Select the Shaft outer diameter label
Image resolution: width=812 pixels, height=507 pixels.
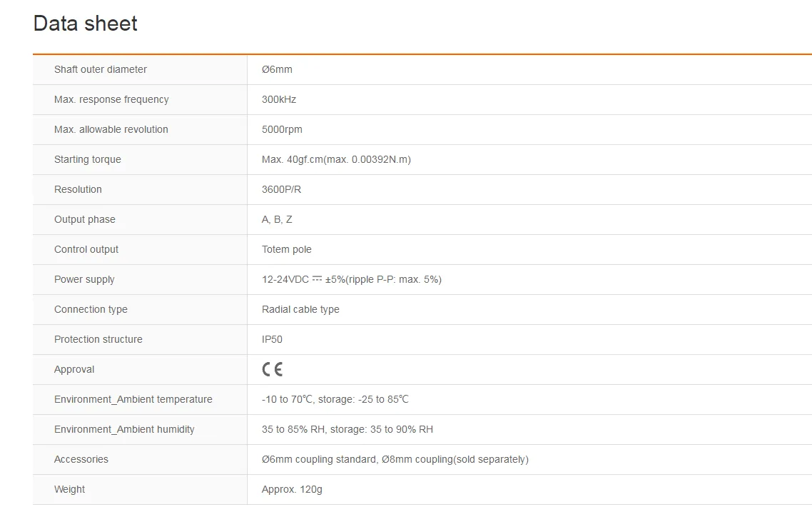coord(101,69)
